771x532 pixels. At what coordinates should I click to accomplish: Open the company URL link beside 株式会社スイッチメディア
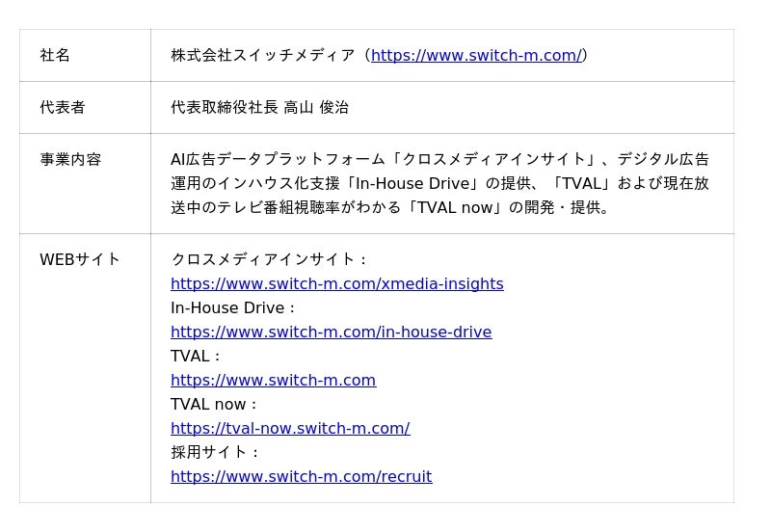click(476, 56)
